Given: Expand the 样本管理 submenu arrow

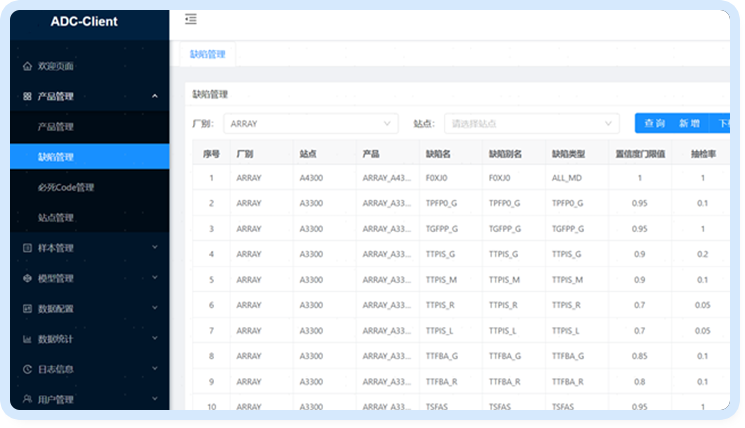Looking at the screenshot, I should pyautogui.click(x=154, y=248).
